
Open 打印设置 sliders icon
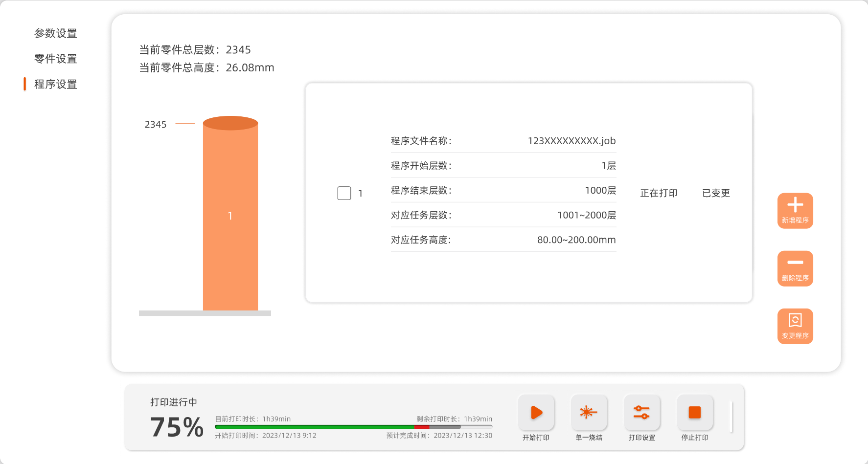641,413
